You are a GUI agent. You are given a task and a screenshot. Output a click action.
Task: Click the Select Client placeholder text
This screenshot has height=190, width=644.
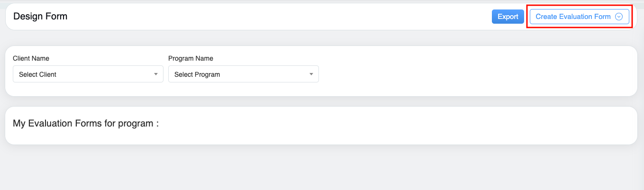[x=37, y=74]
